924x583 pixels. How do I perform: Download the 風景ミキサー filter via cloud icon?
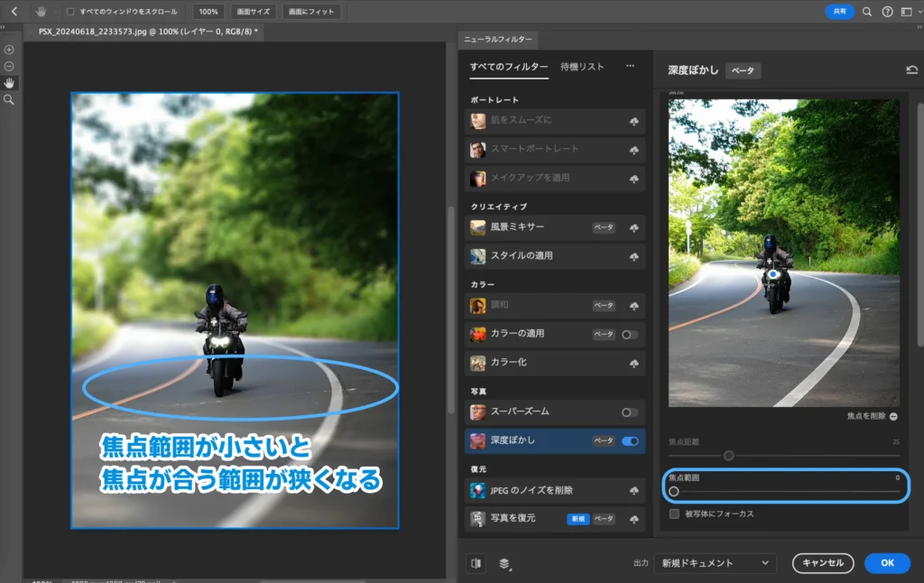pyautogui.click(x=633, y=227)
